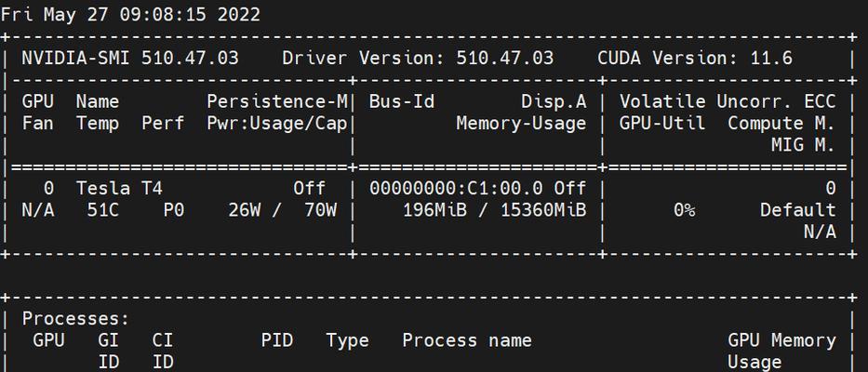Click the NVIDIA-SMI 510.47.03 text
The width and height of the screenshot is (868, 372).
pyautogui.click(x=130, y=58)
